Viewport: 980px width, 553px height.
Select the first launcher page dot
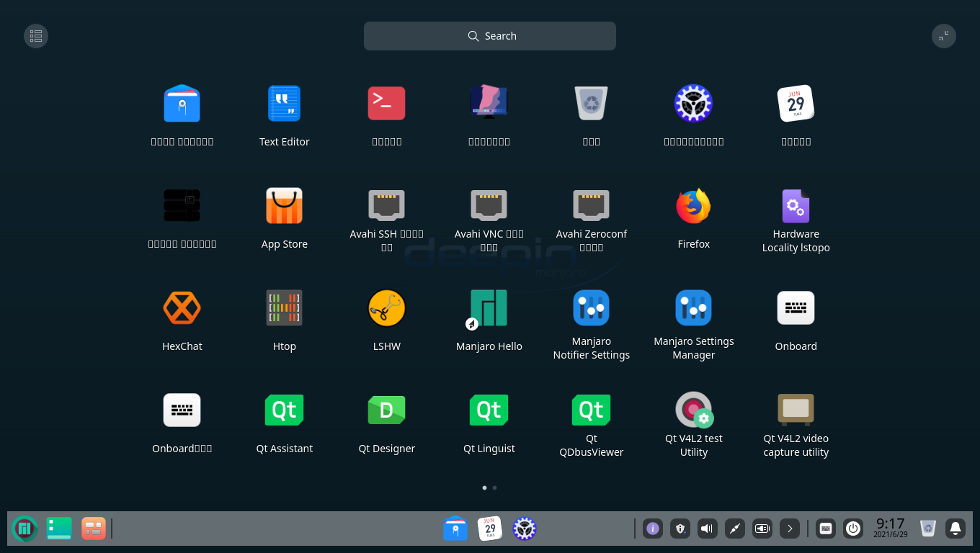coord(484,487)
